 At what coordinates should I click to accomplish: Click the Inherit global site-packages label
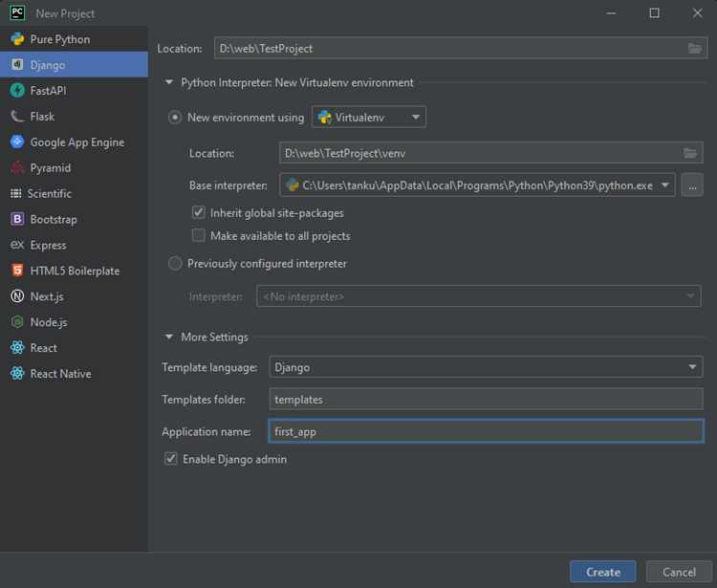coord(276,213)
